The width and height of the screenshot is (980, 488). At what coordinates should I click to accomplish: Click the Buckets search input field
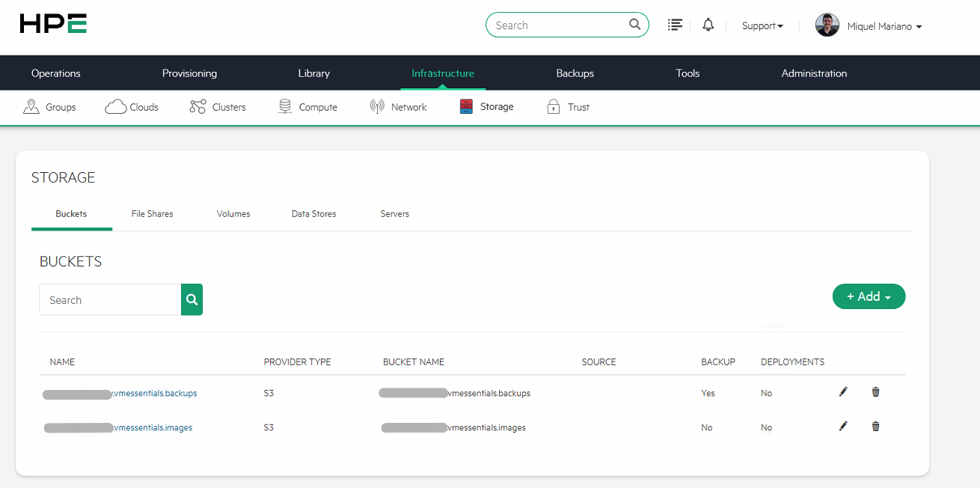click(110, 300)
